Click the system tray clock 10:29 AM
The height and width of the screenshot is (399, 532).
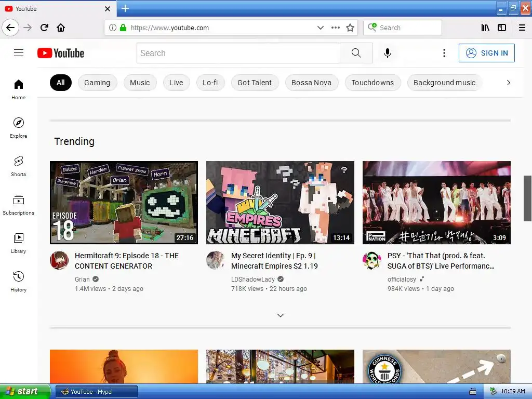[513, 392]
